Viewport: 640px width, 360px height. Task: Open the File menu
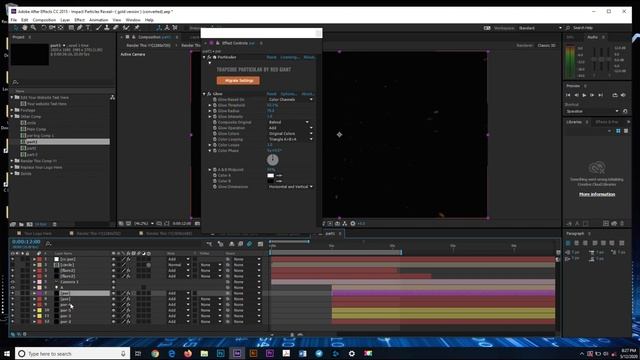click(x=14, y=20)
